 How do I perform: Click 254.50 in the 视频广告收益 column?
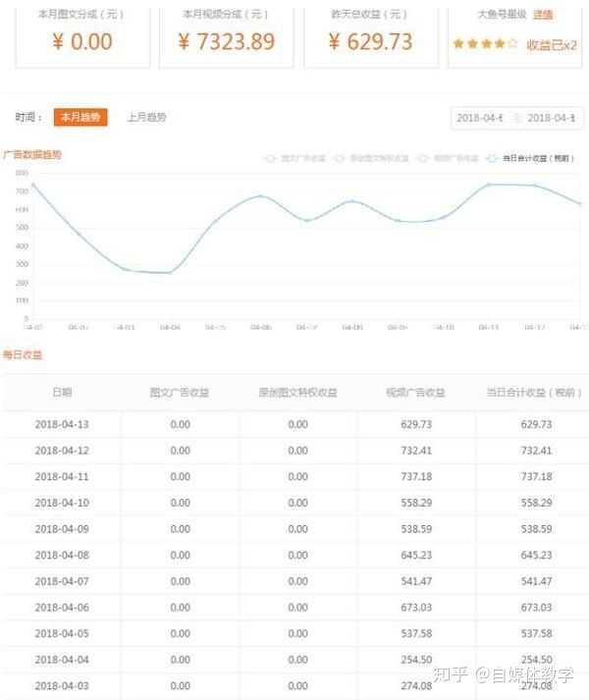click(416, 660)
